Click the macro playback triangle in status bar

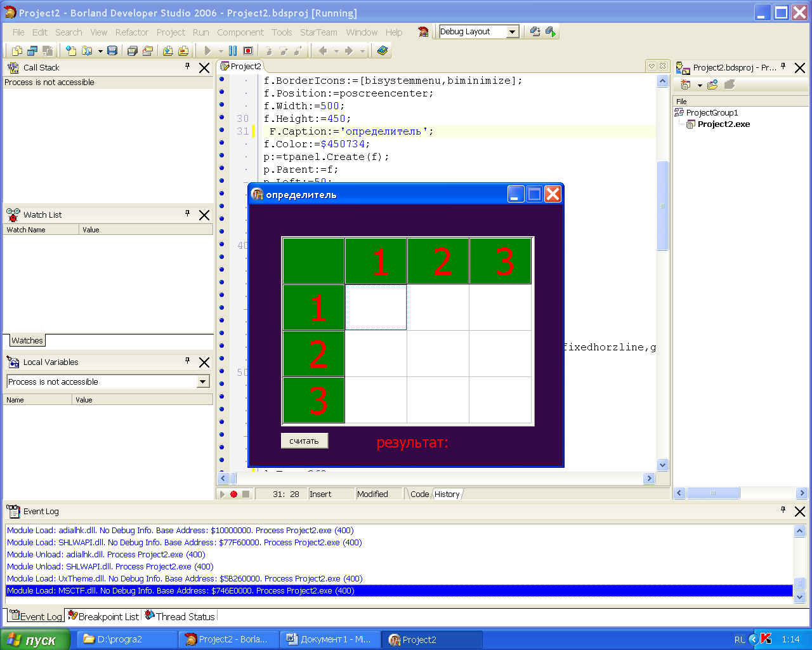[222, 494]
